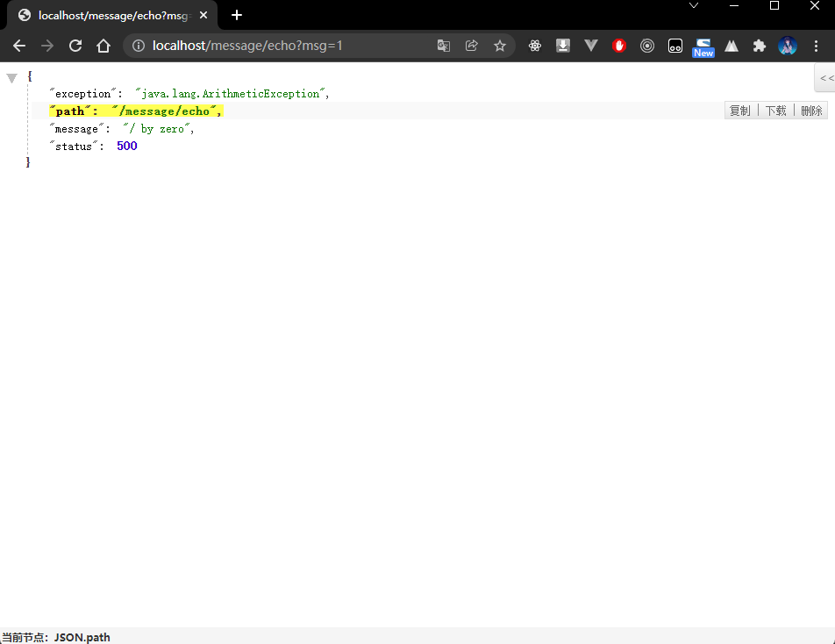
Task: Click 下载 to download the node
Action: coord(775,111)
